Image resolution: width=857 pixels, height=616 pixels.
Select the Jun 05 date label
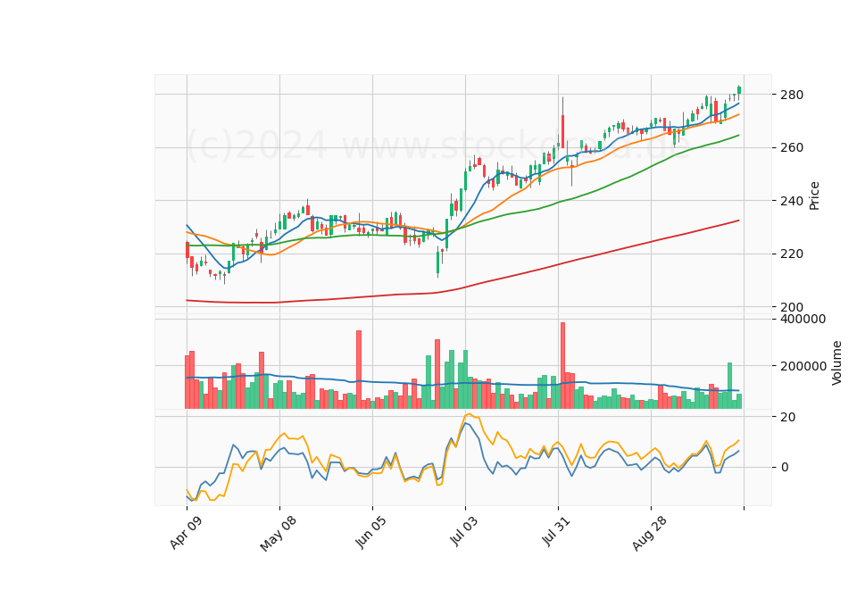pos(371,532)
